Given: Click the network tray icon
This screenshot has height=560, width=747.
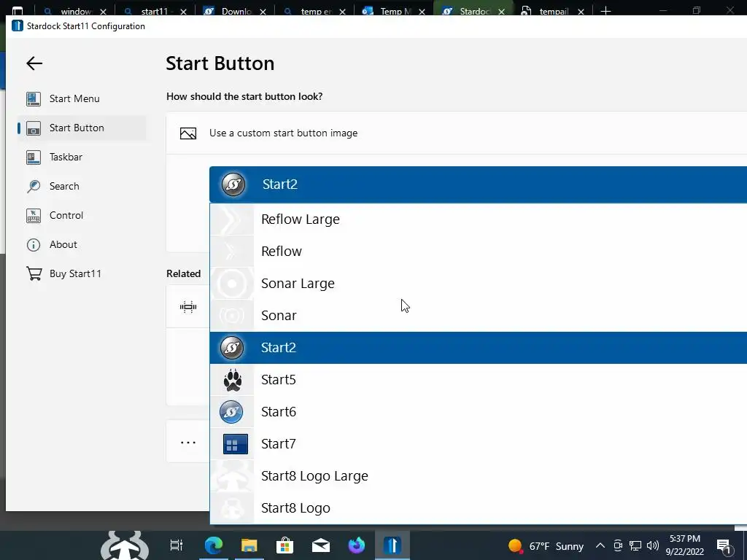Looking at the screenshot, I should click(635, 545).
